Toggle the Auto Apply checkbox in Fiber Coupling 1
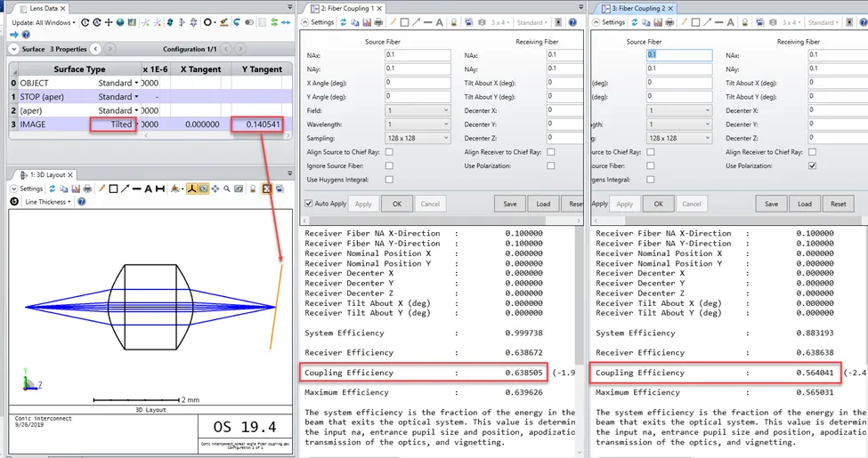The height and width of the screenshot is (458, 868). [x=309, y=204]
